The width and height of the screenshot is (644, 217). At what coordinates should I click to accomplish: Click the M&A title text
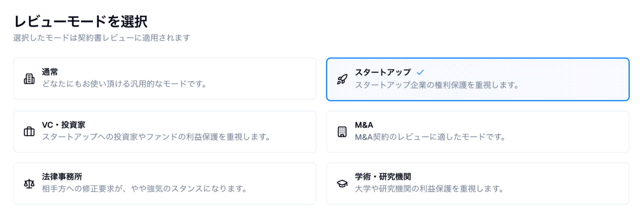[x=364, y=125]
